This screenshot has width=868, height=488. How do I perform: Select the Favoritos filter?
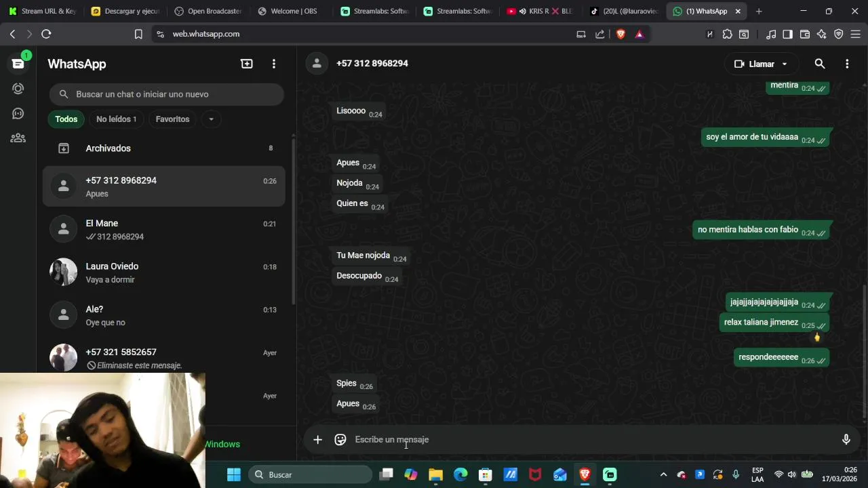coord(172,119)
